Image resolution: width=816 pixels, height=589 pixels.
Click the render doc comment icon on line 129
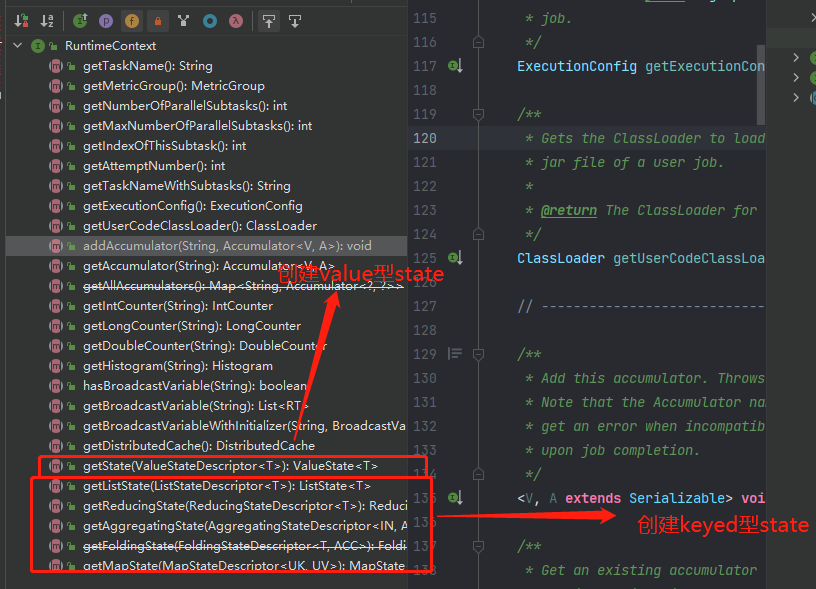455,354
